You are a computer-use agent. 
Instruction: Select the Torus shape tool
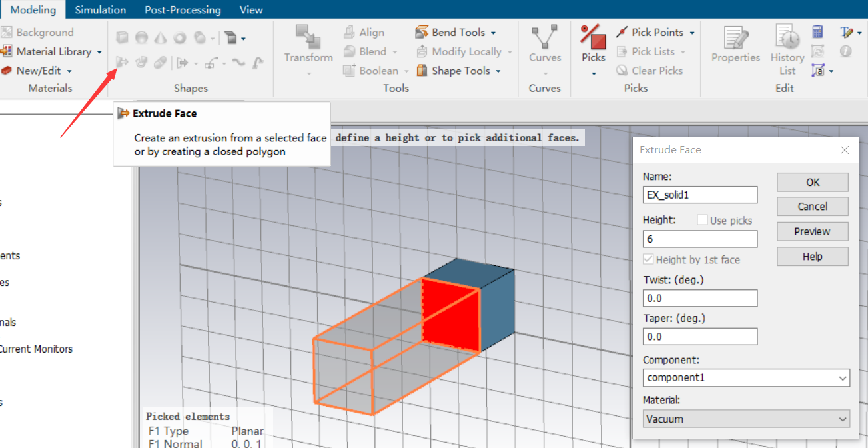[x=180, y=39]
